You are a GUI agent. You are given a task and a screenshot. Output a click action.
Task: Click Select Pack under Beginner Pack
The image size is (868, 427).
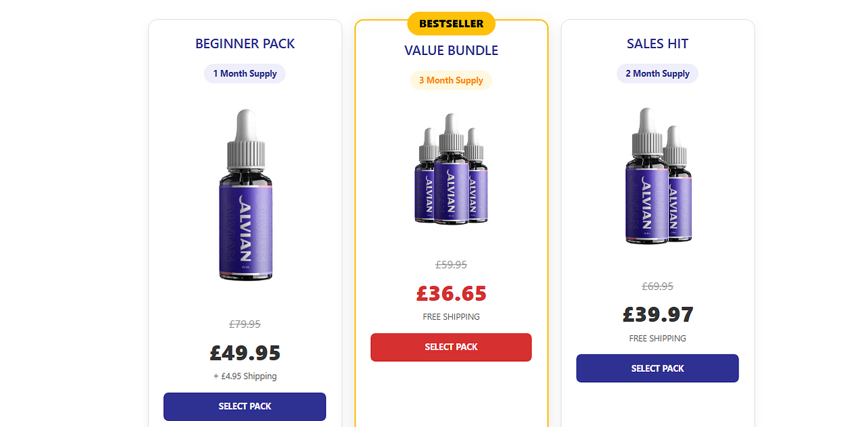coord(245,407)
